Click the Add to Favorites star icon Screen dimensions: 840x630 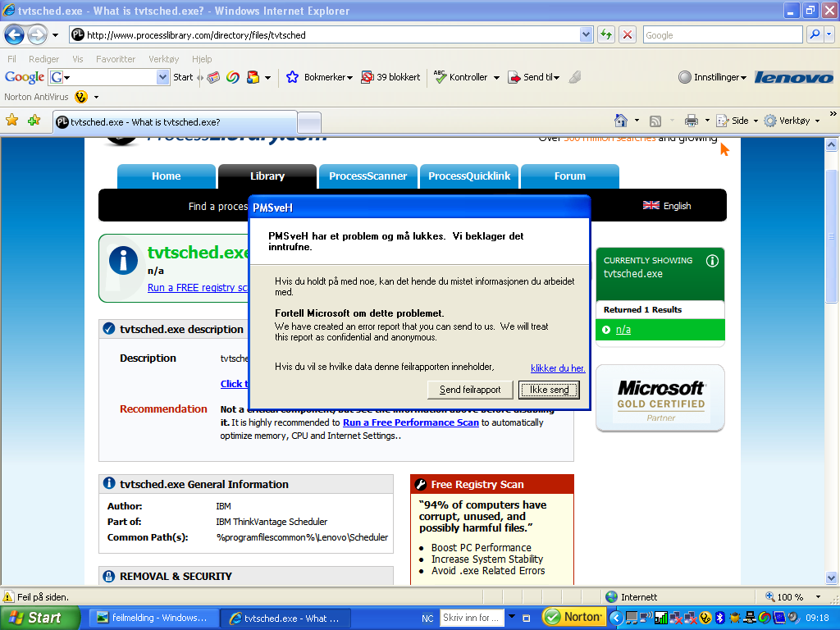click(34, 121)
